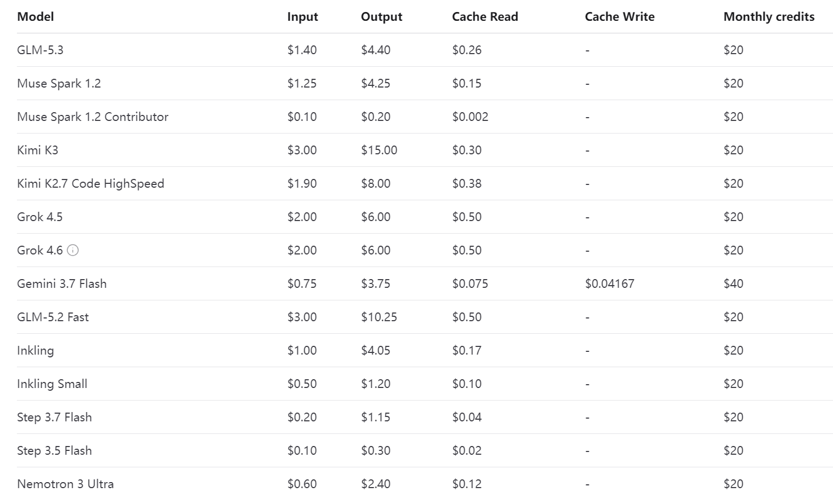
Task: Click the Kimi K3 model name
Action: point(38,150)
